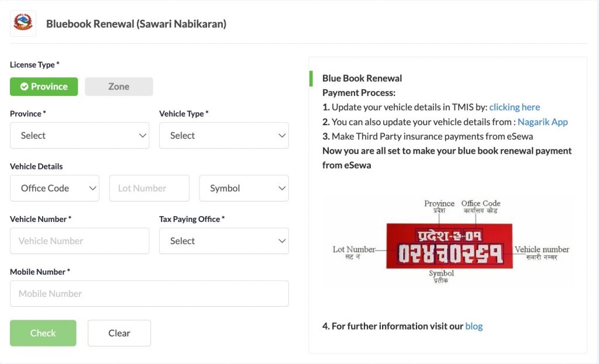Open the Tax Paying Office dropdown

pyautogui.click(x=223, y=241)
